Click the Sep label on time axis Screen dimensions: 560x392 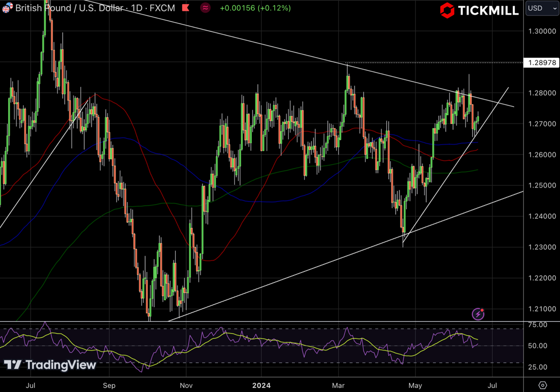click(x=109, y=385)
